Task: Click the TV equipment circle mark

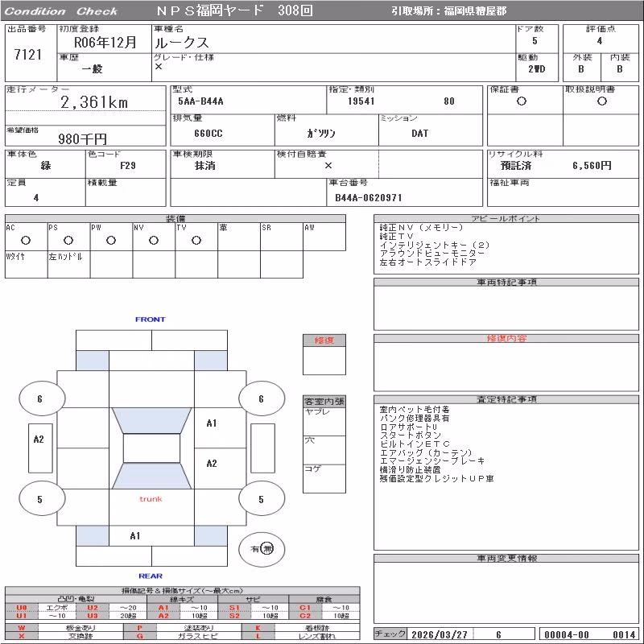Action: [196, 241]
